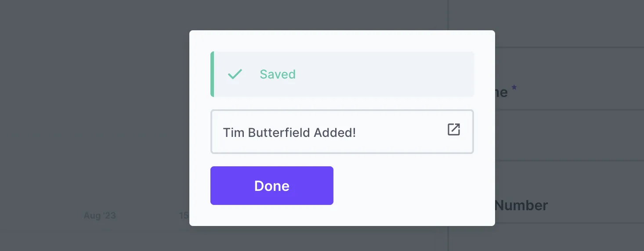Select the 'Tim Butterfield Added!' text
The height and width of the screenshot is (251, 644).
pyautogui.click(x=289, y=133)
